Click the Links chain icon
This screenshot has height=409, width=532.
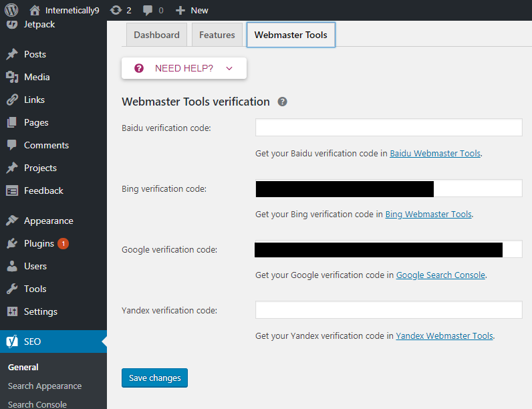pyautogui.click(x=12, y=100)
